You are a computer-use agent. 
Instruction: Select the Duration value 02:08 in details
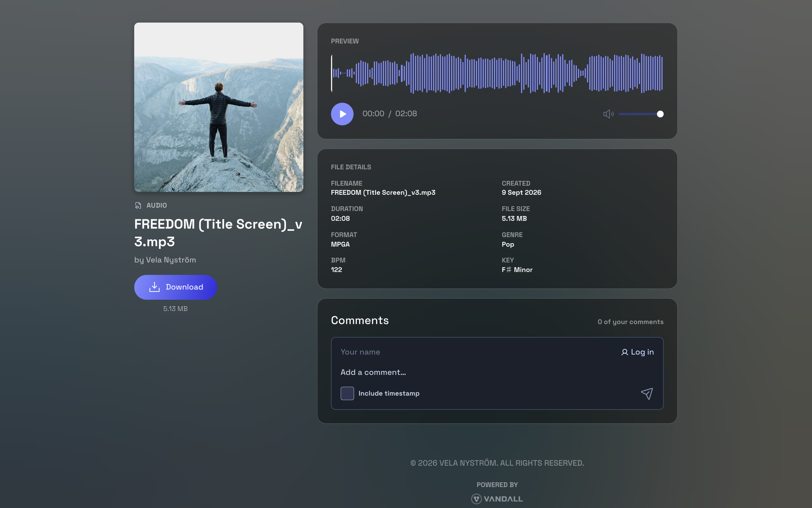[x=340, y=218]
